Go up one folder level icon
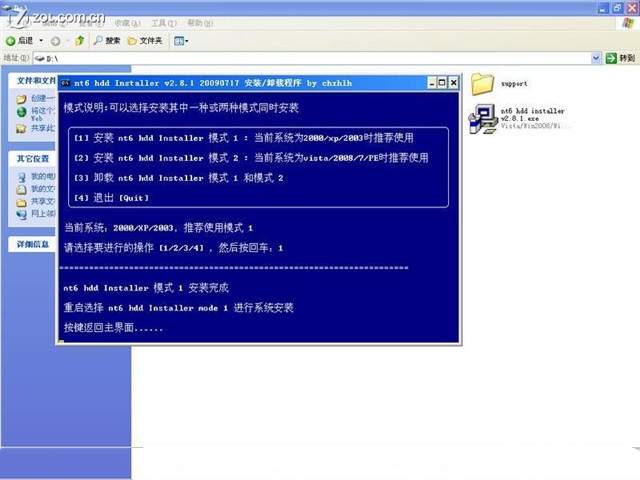Viewport: 640px width, 480px height. [80, 40]
